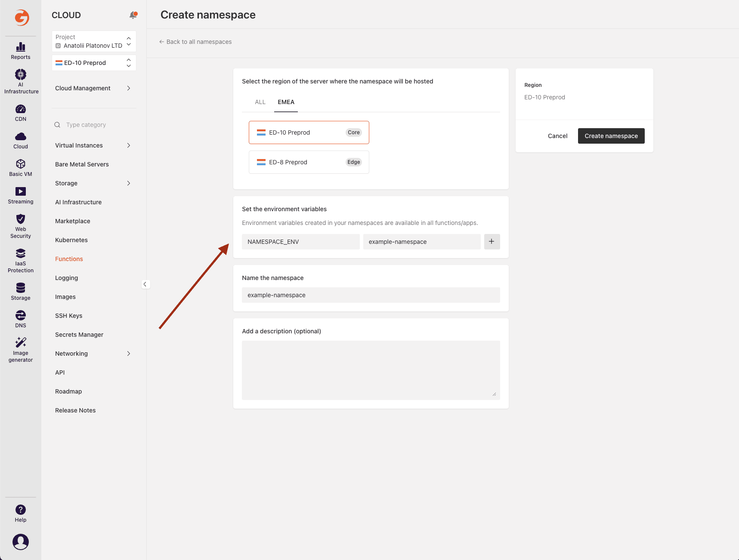This screenshot has height=560, width=739.
Task: Open Release Notes menu item
Action: point(75,410)
